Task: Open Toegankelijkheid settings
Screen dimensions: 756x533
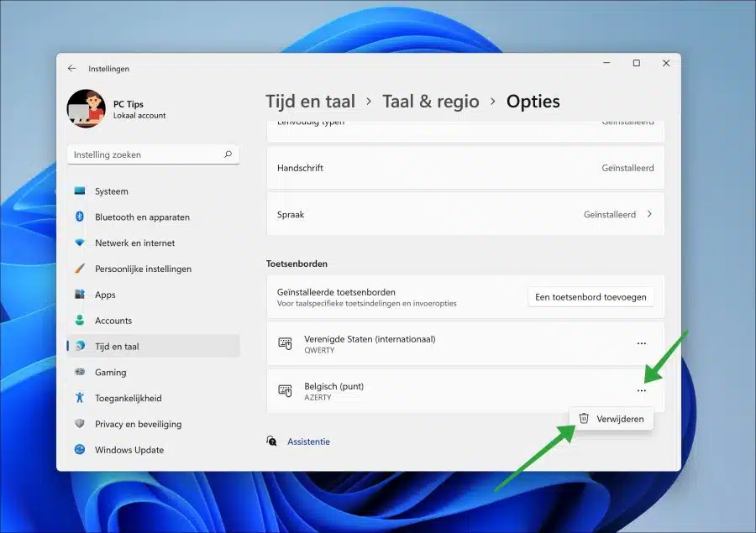Action: [154, 398]
